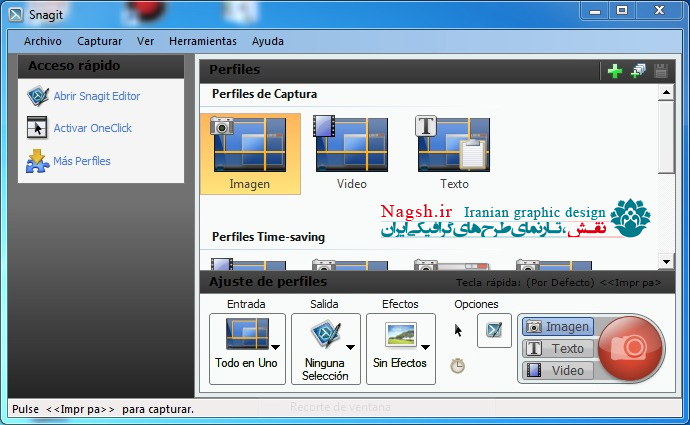Expand the Salida dropdown arrow
Screen dimensions: 690x425
tap(350, 347)
